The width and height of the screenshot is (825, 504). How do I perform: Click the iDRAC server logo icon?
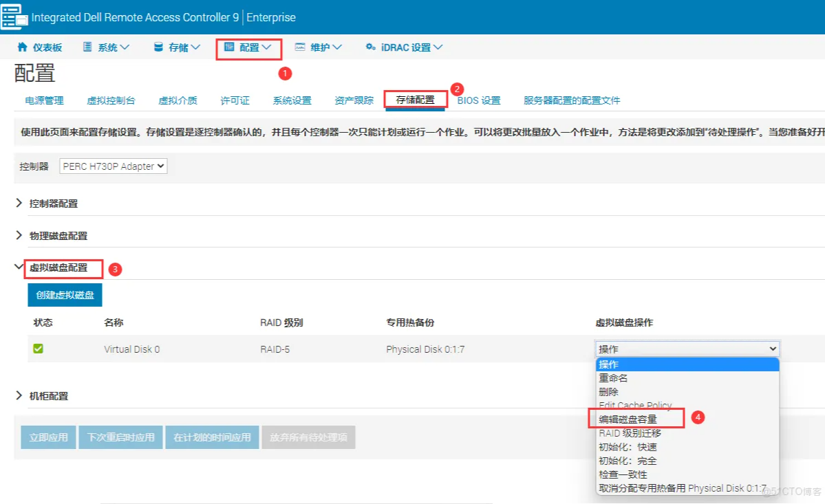pos(14,17)
